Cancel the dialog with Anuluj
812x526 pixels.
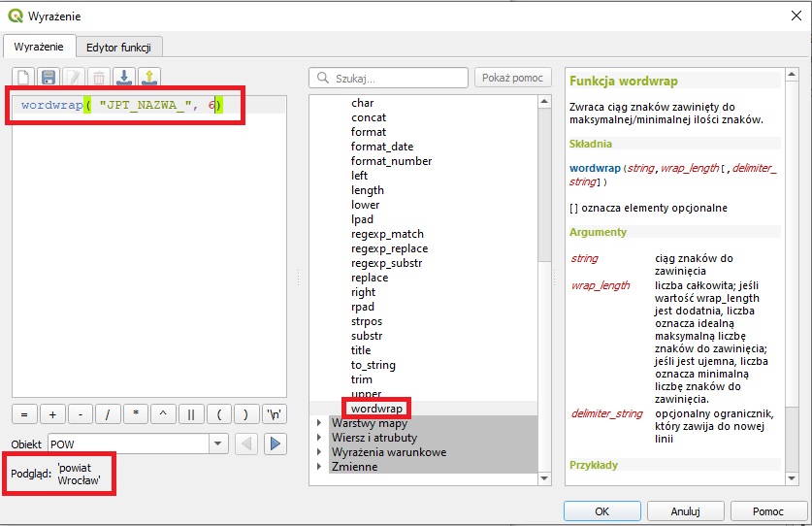(x=685, y=510)
